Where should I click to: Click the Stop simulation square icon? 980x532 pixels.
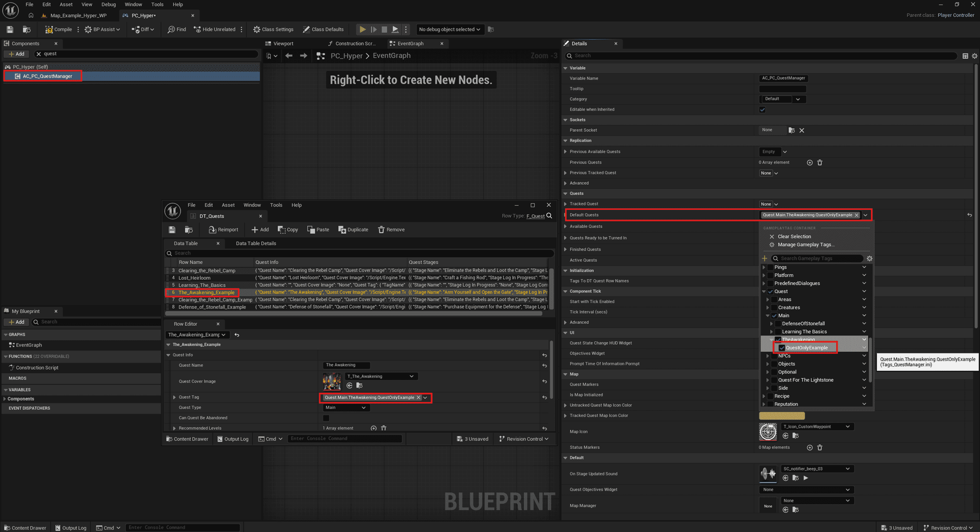384,29
